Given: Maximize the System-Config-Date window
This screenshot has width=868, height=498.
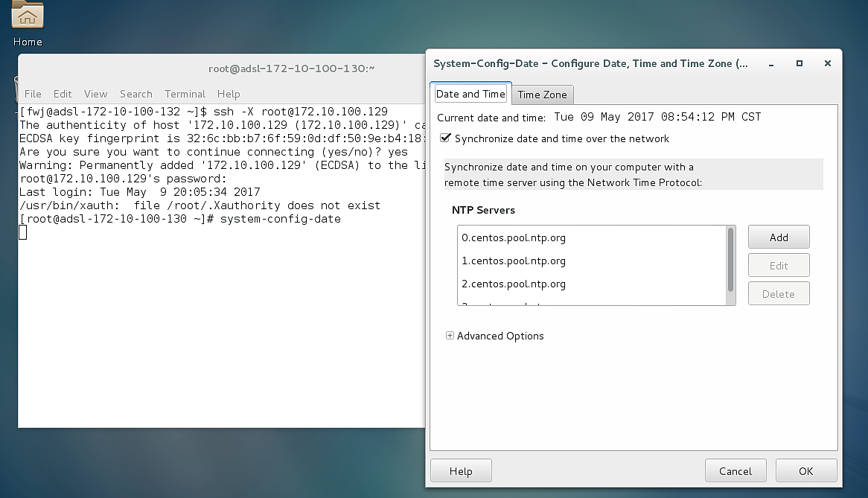Looking at the screenshot, I should [799, 63].
